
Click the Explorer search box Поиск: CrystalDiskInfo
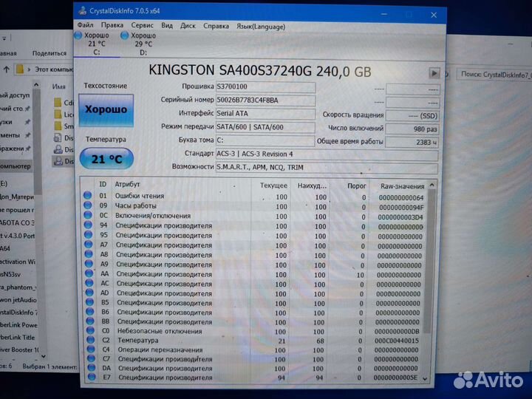(x=494, y=75)
